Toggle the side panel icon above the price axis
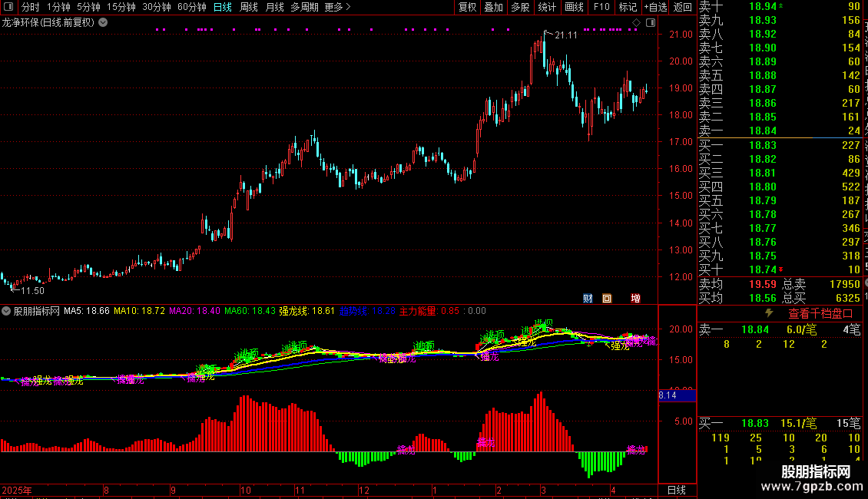 point(651,23)
